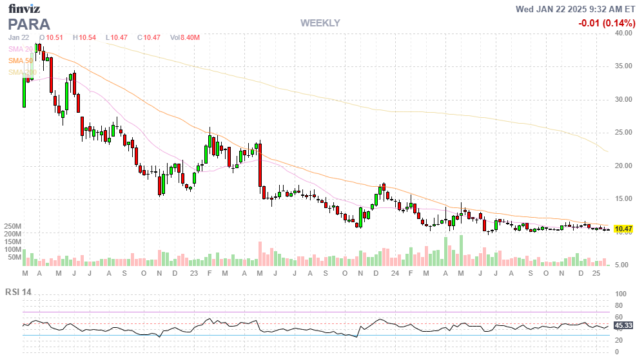Screen dimensions: 644x362
Task: Click the yellow 10.47 current price tag
Action: pos(623,229)
